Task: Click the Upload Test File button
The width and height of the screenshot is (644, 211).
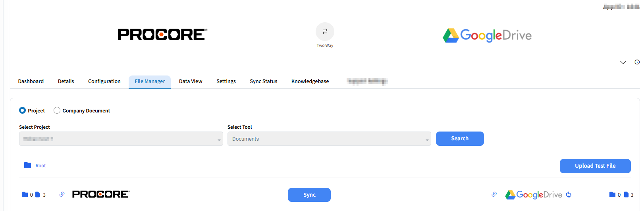Action: pos(595,166)
